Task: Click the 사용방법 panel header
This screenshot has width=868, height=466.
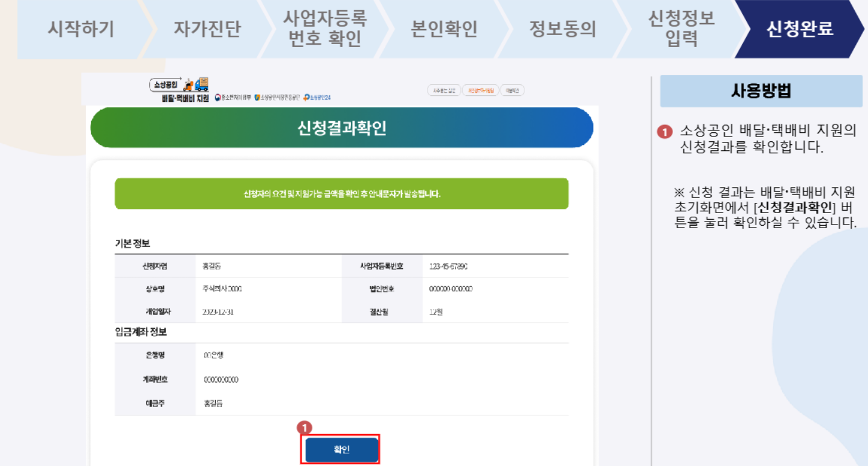Action: (761, 91)
